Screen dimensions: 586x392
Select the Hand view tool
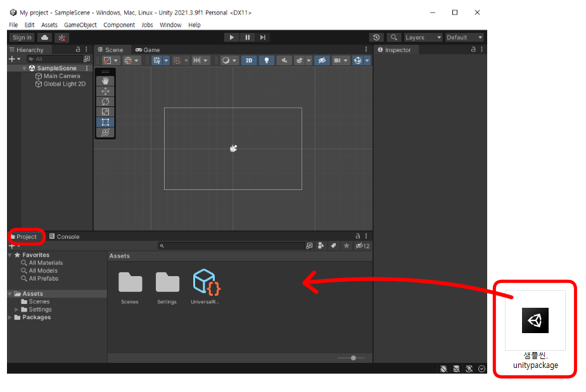pyautogui.click(x=105, y=80)
